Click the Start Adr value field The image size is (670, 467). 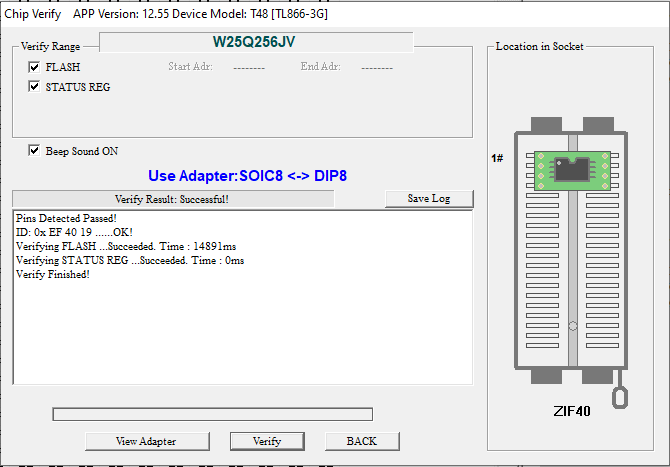tap(249, 68)
